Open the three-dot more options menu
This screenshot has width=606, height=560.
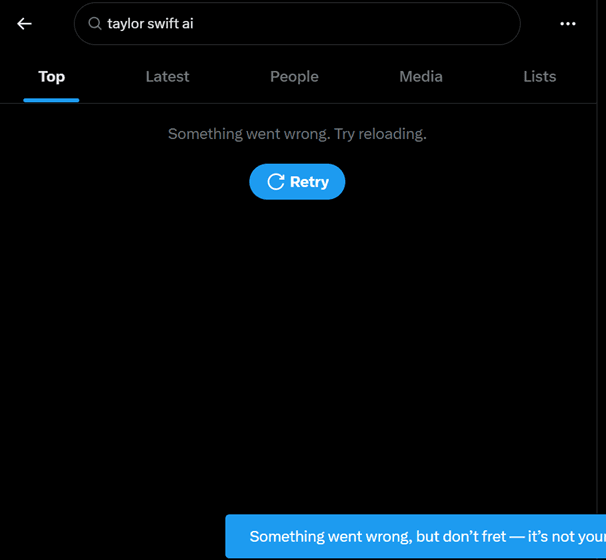(x=568, y=24)
